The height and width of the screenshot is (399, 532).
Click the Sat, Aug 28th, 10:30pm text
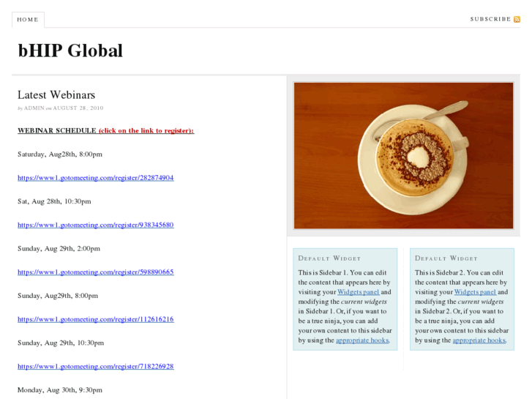click(x=54, y=201)
